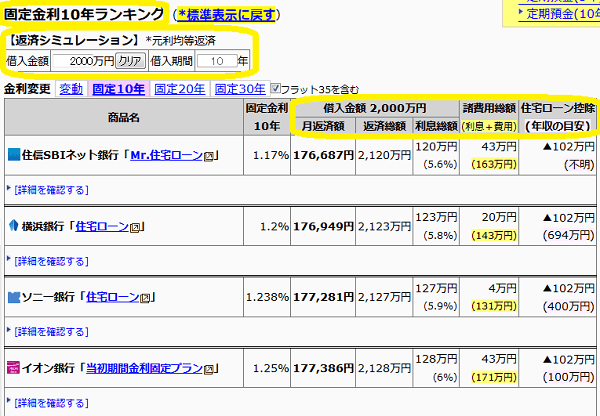Viewport: 600px width, 416px height.
Task: Click the highlighted (131万円) cost value
Action: pos(494,306)
